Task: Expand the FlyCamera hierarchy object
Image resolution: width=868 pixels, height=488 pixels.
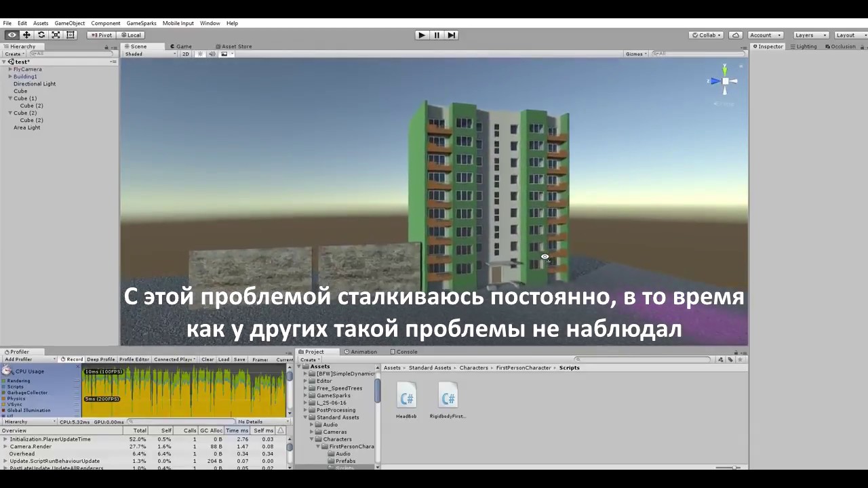Action: coord(10,69)
